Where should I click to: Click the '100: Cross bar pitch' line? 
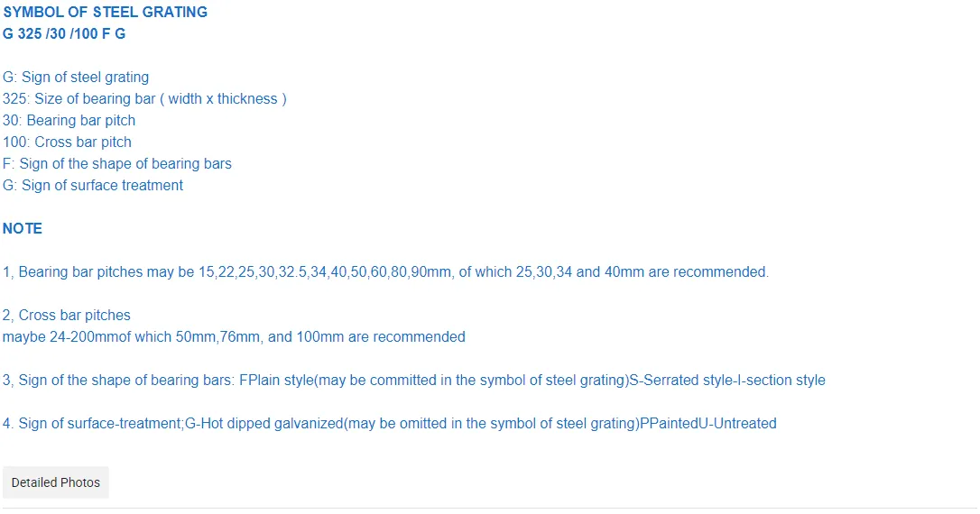(68, 142)
